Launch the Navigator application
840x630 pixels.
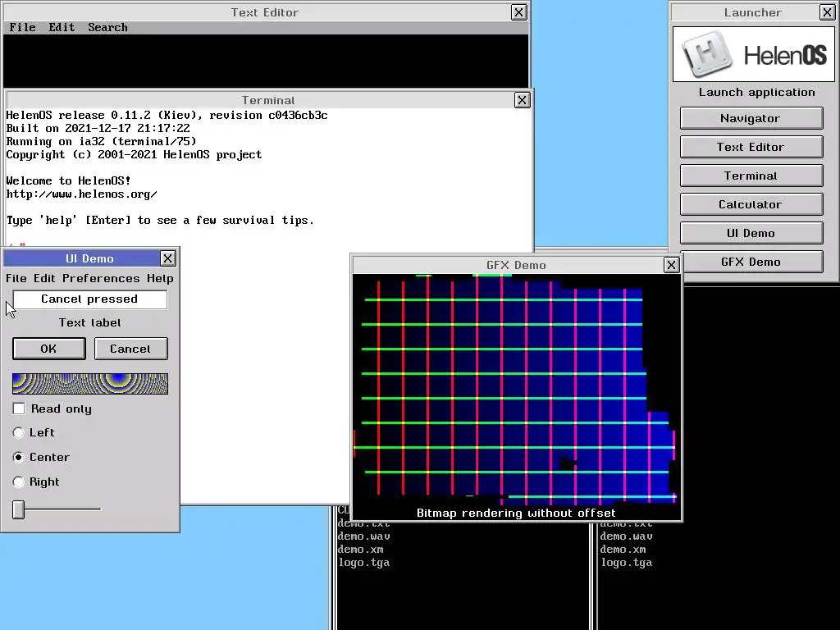751,118
